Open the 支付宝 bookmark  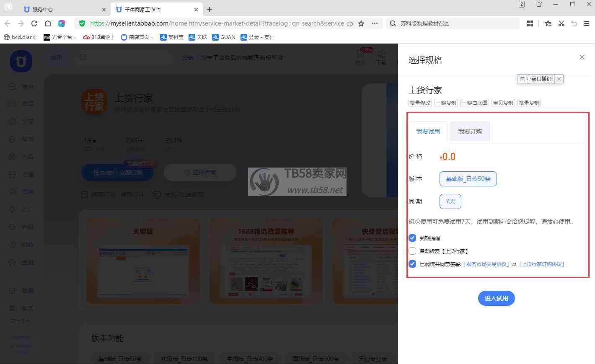(172, 37)
